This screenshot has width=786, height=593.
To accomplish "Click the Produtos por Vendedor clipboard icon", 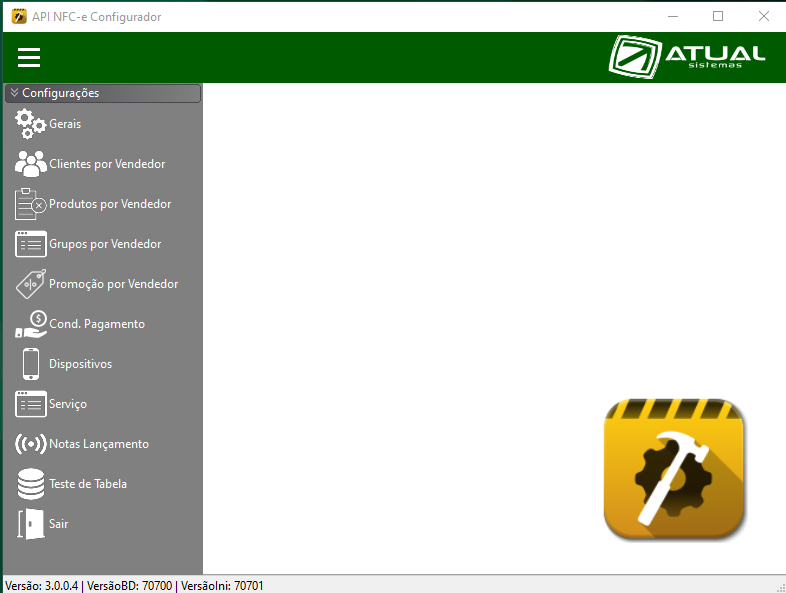I will (x=30, y=204).
